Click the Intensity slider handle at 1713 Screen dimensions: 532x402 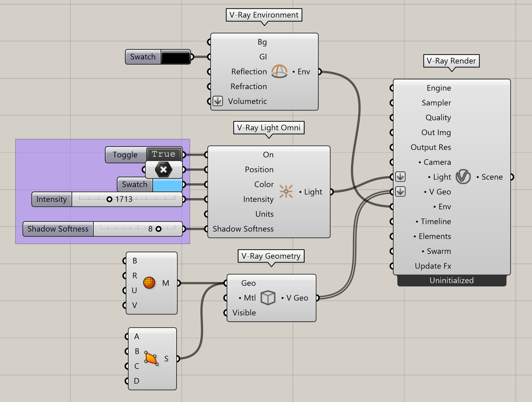109,199
